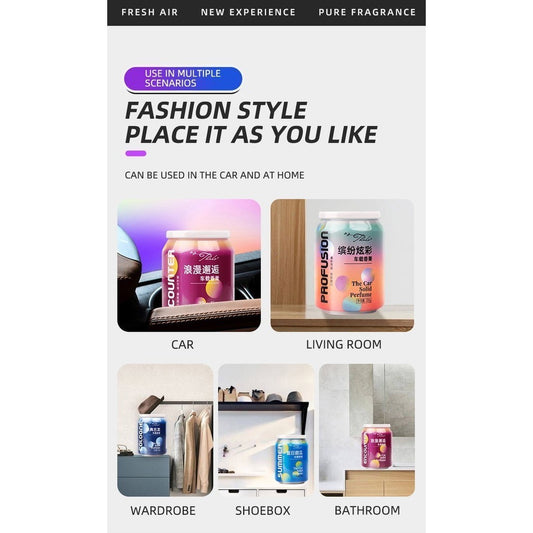Click the SHOEBOX caption label
533x533 pixels.
(263, 511)
